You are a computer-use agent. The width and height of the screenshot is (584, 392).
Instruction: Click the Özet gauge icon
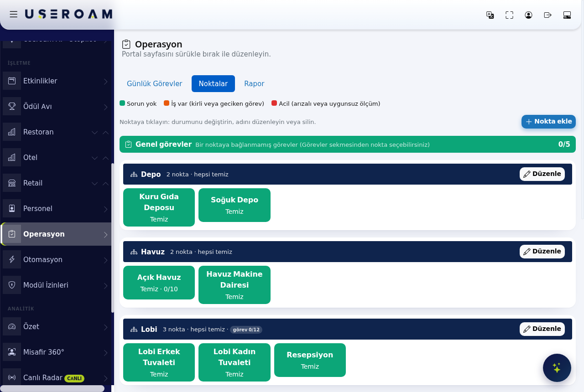[12, 326]
